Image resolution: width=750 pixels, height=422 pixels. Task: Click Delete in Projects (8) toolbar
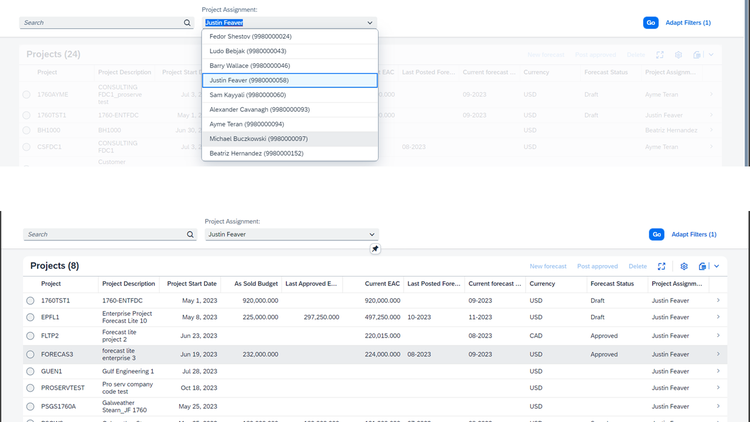638,267
